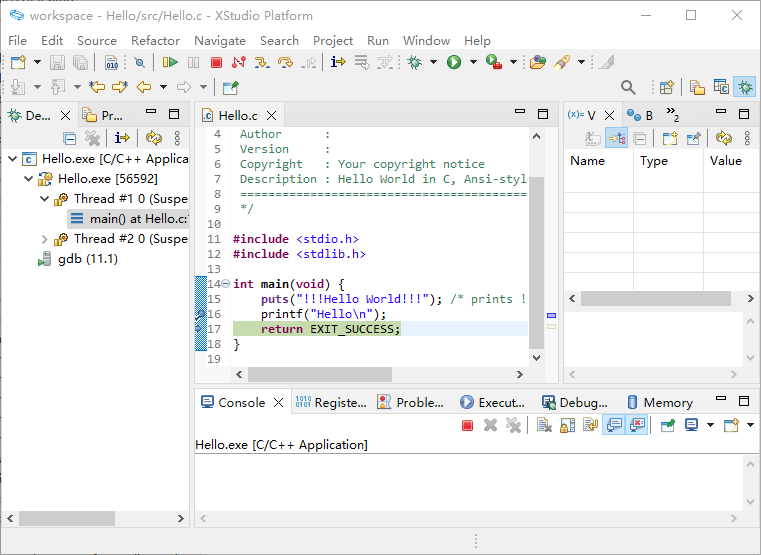Open the Refactor menu
Image resolution: width=761 pixels, height=555 pixels.
pos(155,40)
